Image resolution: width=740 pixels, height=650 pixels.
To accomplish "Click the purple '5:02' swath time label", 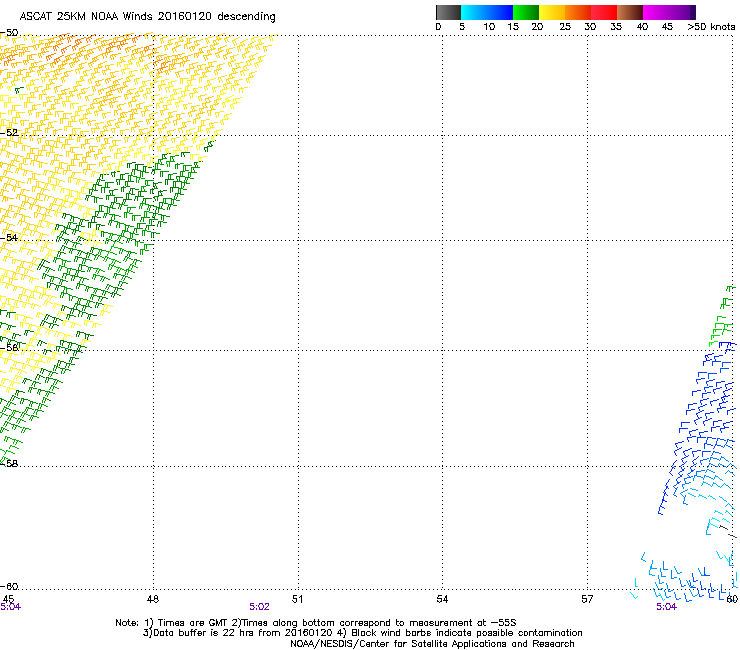I will [x=260, y=607].
